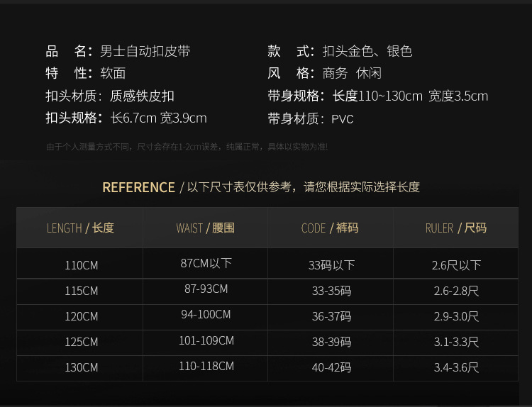This screenshot has width=532, height=407.
Task: Click the 2.6尺以下 ruler cell
Action: pyautogui.click(x=456, y=265)
